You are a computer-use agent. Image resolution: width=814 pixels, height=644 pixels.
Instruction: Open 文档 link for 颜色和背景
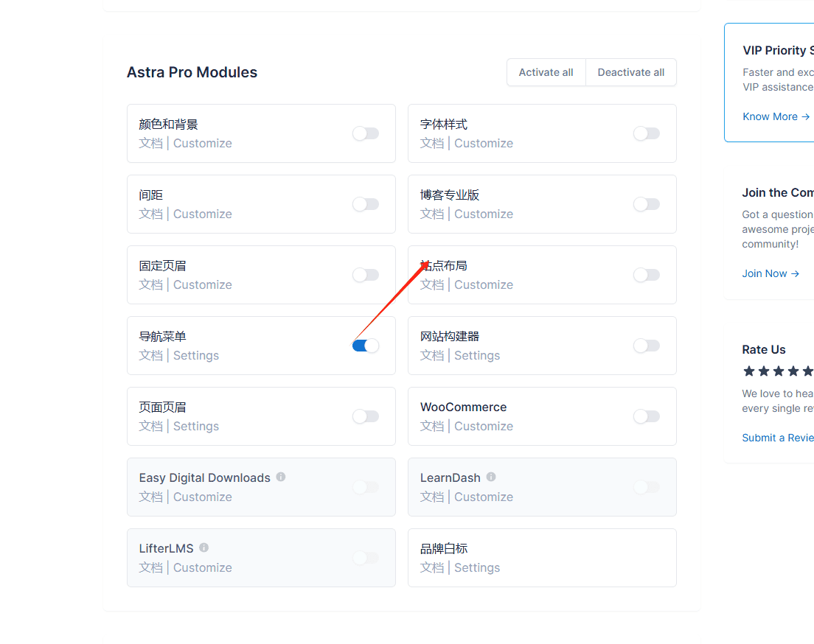pos(150,143)
